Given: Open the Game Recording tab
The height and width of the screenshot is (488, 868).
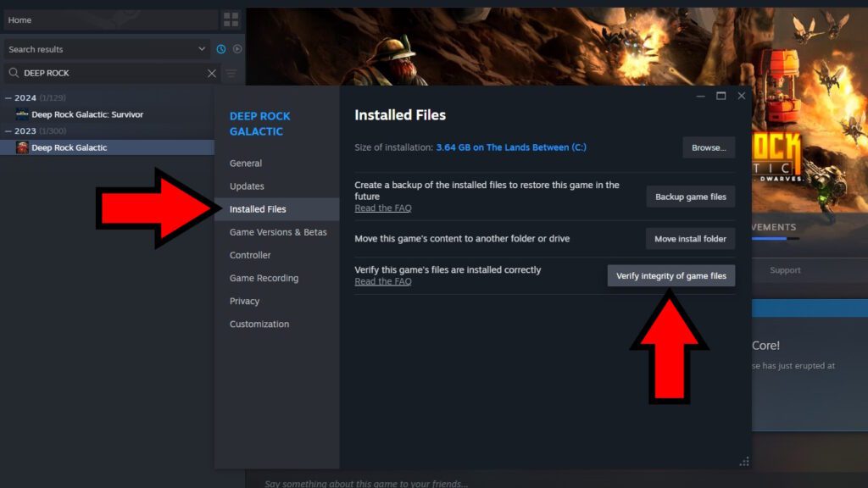Looking at the screenshot, I should tap(277, 278).
